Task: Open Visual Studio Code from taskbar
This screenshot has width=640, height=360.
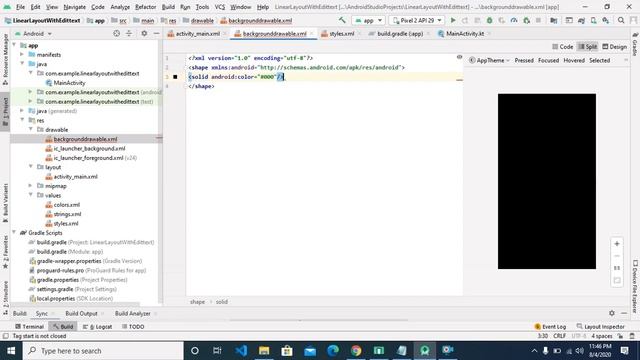Action: coord(241,350)
